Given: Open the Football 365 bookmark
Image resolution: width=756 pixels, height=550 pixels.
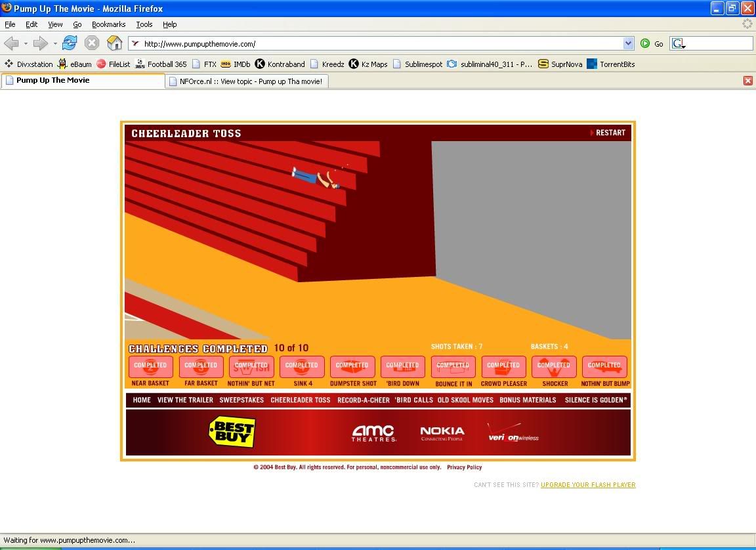Looking at the screenshot, I should pos(161,64).
